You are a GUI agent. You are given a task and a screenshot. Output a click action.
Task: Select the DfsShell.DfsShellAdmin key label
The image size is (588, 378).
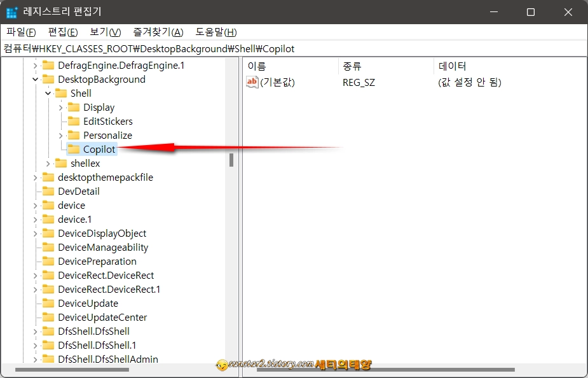[108, 360]
